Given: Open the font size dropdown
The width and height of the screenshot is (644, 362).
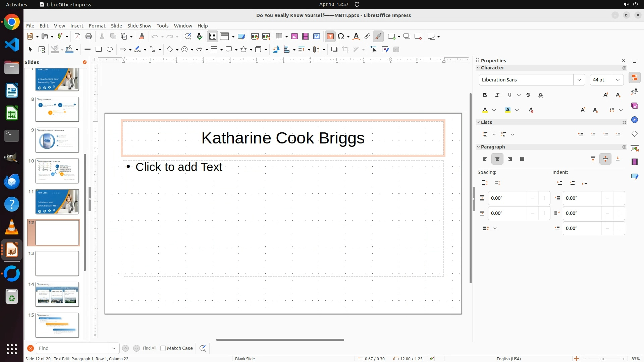Looking at the screenshot, I should coord(618,80).
